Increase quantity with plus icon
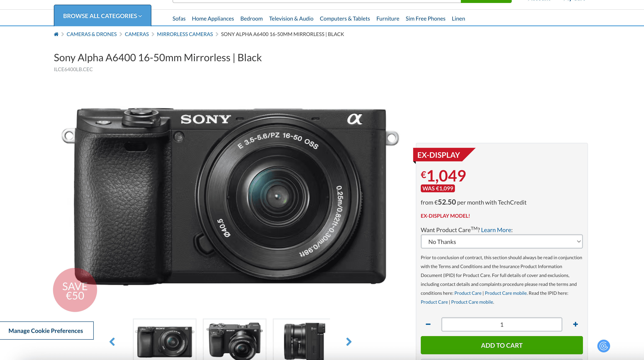Viewport: 644px width, 360px height. pos(575,324)
